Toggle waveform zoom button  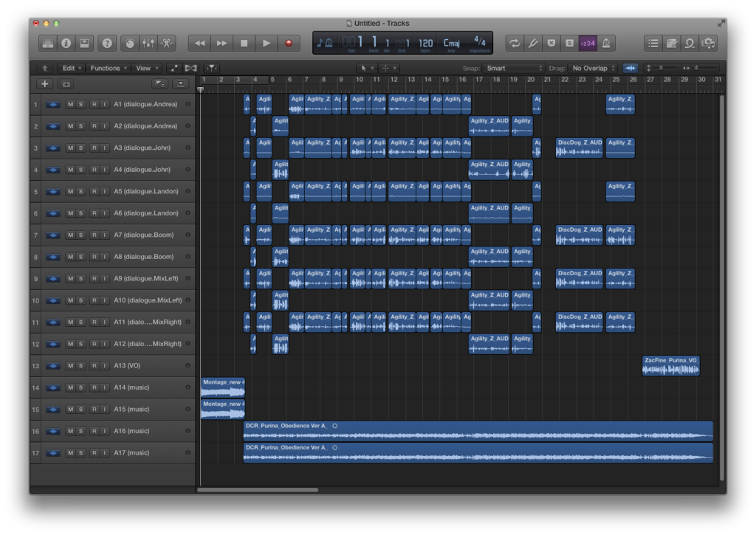click(630, 68)
